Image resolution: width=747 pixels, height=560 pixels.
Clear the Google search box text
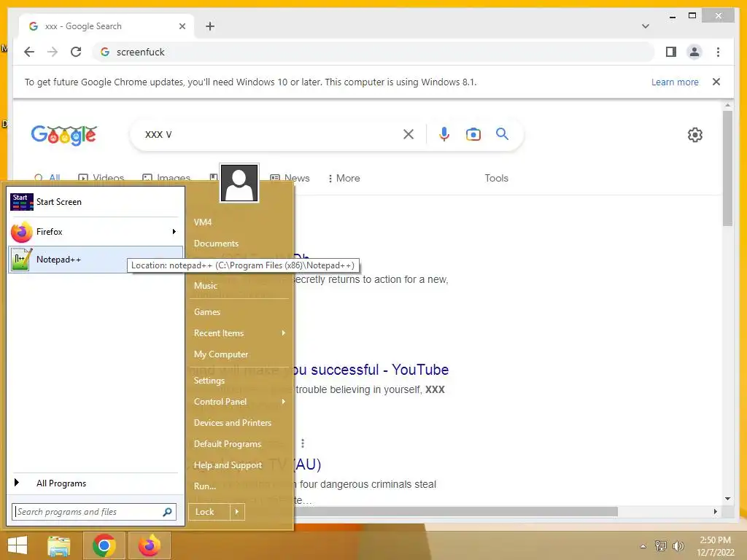[x=409, y=134]
